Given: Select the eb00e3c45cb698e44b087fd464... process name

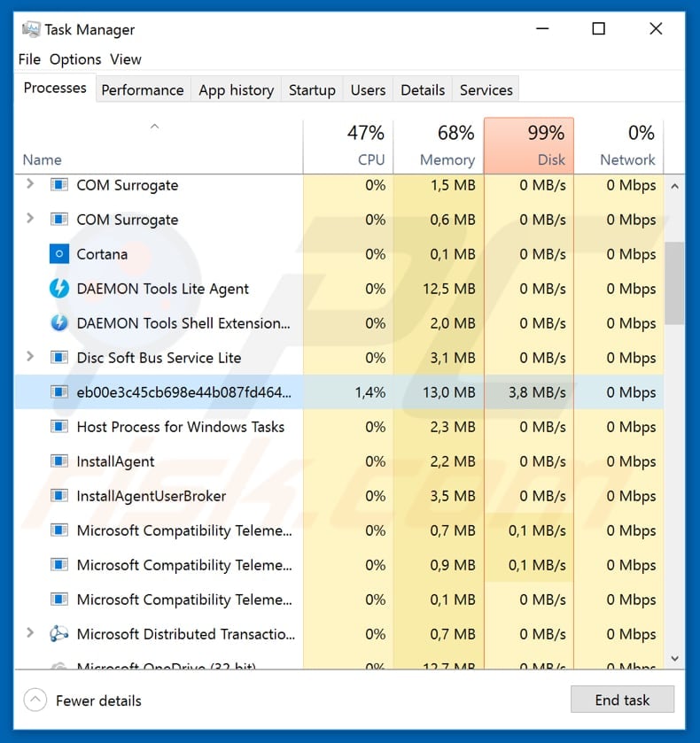Looking at the screenshot, I should coord(184,392).
